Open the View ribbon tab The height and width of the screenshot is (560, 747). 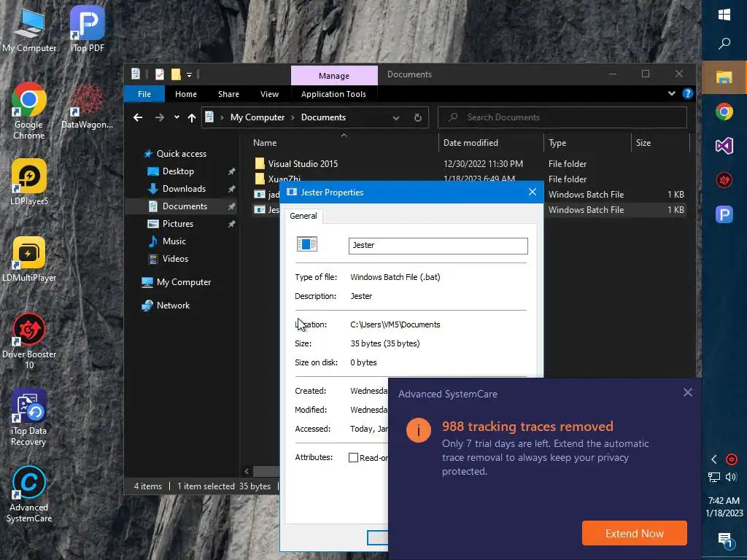269,94
